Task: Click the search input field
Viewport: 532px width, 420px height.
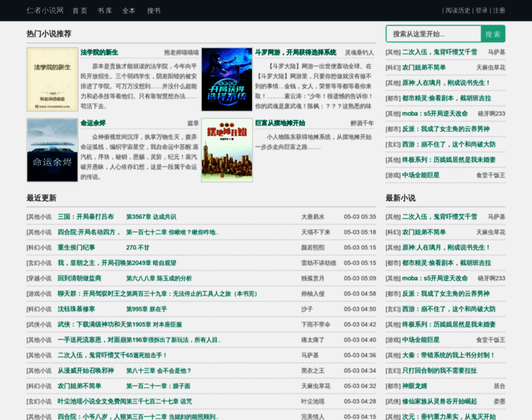Action: [x=433, y=34]
